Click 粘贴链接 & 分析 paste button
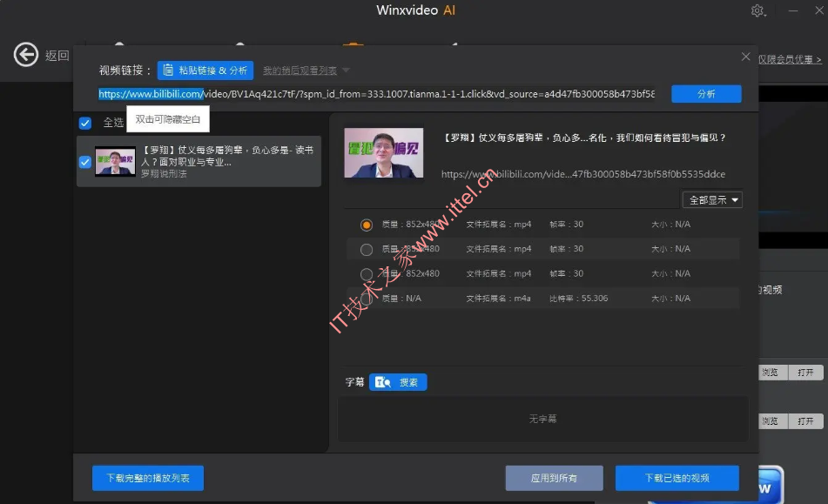 click(x=205, y=71)
